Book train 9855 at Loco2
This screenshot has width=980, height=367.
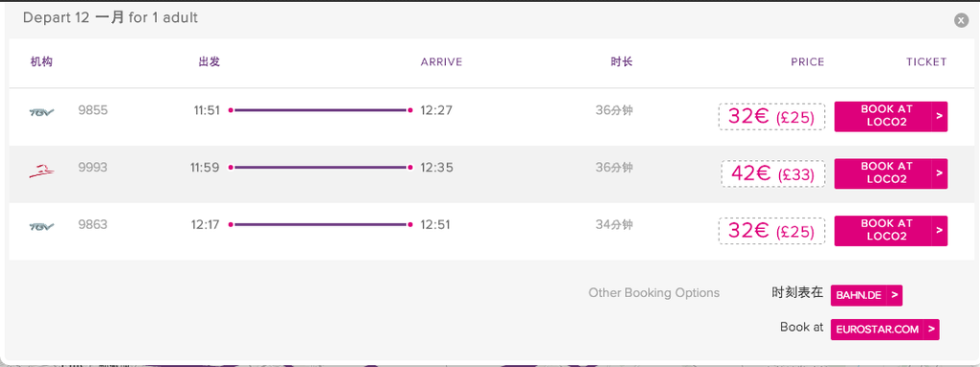891,117
